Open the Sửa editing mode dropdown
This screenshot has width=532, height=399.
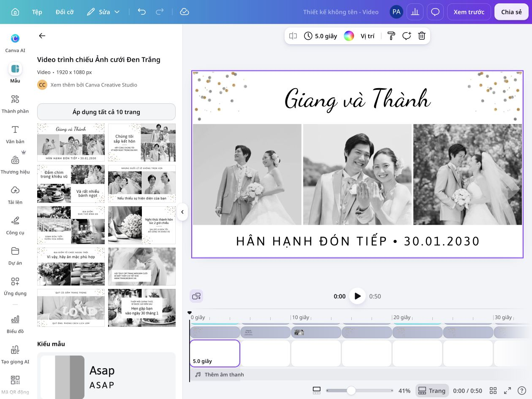point(103,12)
